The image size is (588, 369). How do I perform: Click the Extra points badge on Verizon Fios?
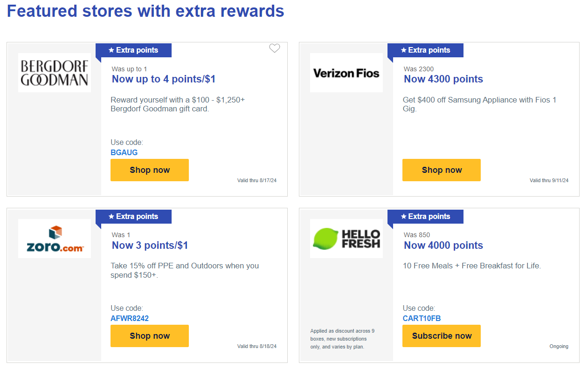[x=425, y=50]
